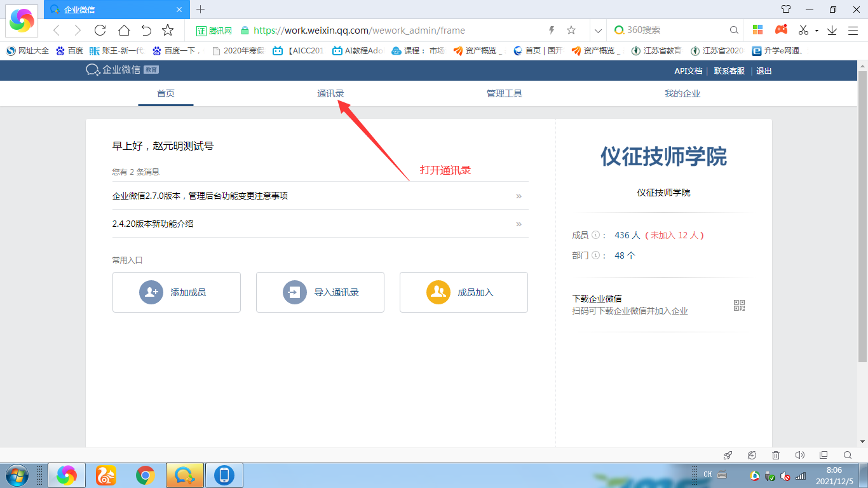Image resolution: width=868 pixels, height=488 pixels.
Task: Click the info icon next to 成员
Action: click(x=595, y=235)
